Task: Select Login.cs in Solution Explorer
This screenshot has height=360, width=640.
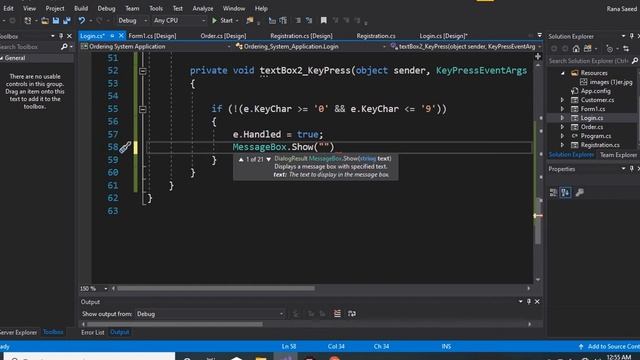Action: [592, 118]
